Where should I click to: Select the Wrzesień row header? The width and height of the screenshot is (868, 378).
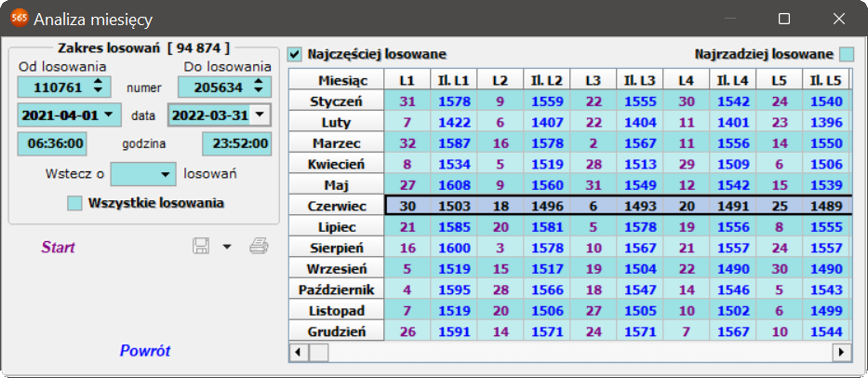pos(336,269)
